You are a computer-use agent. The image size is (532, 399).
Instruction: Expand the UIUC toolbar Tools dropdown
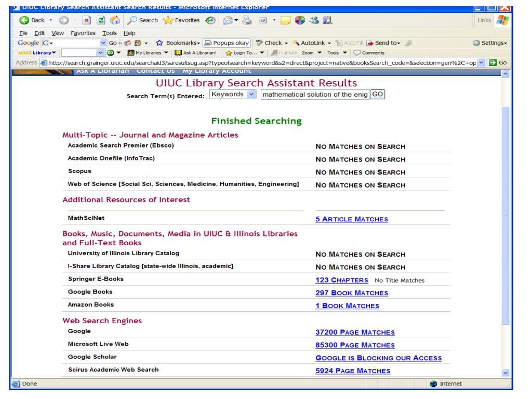tap(345, 52)
